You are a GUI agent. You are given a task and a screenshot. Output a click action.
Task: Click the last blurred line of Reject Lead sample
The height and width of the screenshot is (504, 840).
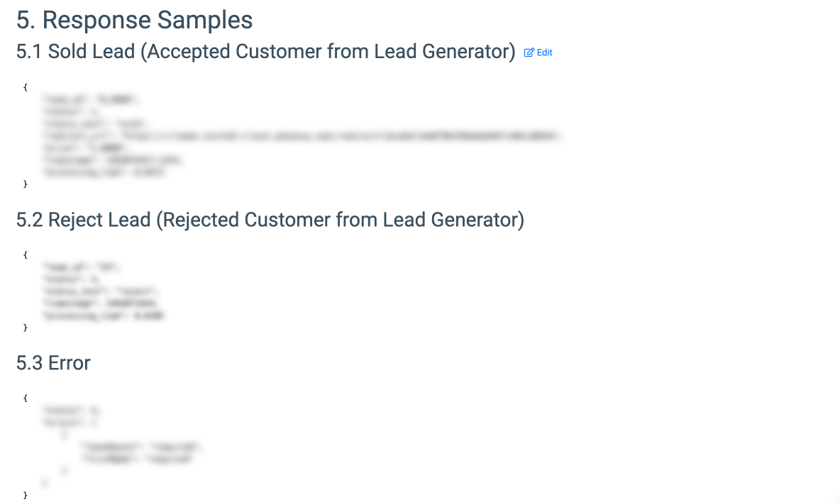104,315
